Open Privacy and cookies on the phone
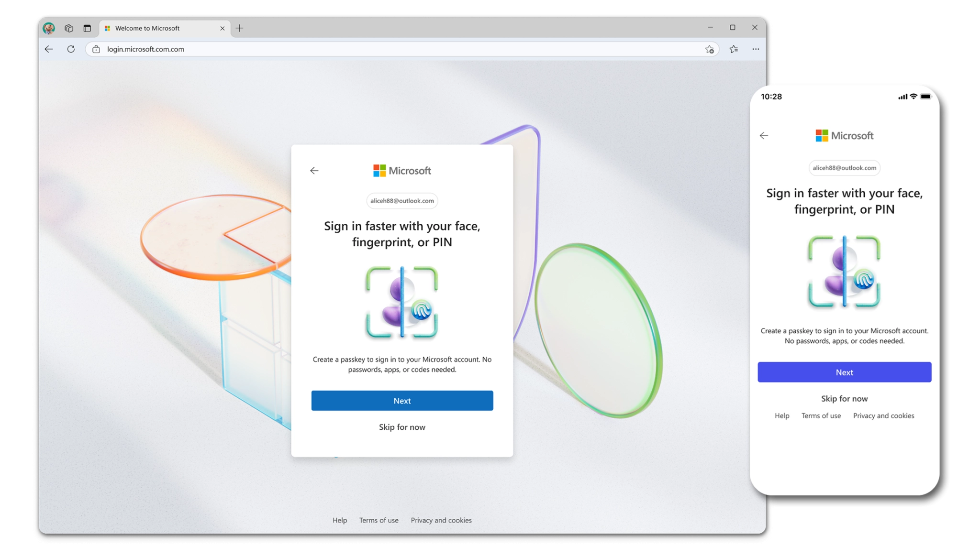The height and width of the screenshot is (557, 980). 883,416
